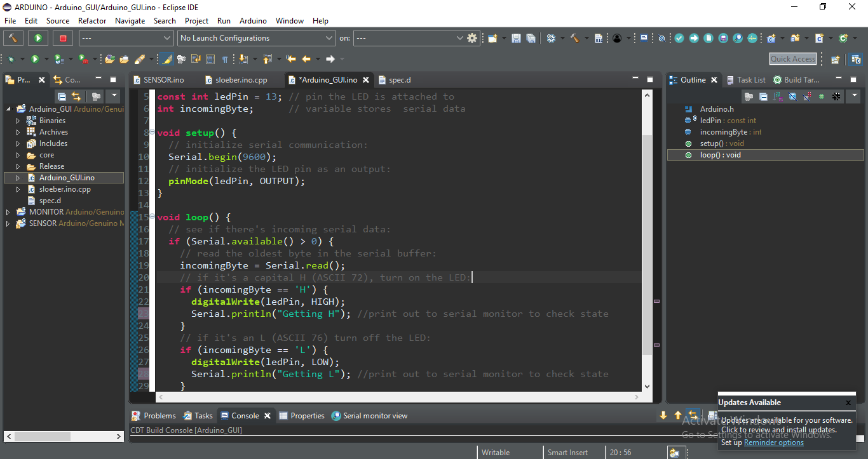Click the green Launch run button
The width and height of the screenshot is (868, 459).
[x=37, y=38]
